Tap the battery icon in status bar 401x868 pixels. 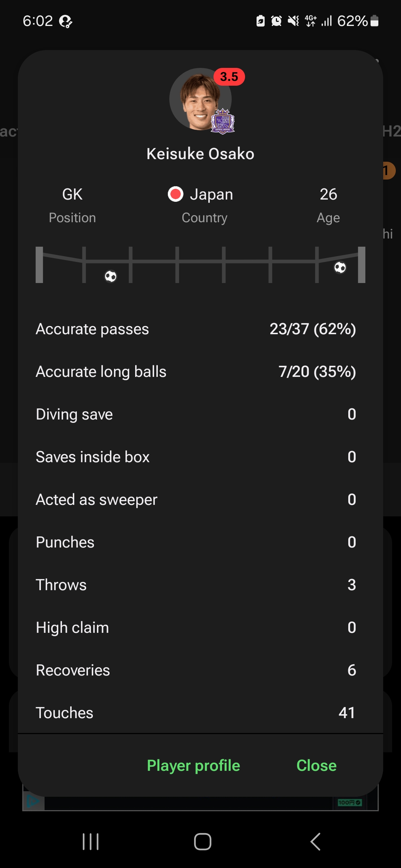[375, 21]
